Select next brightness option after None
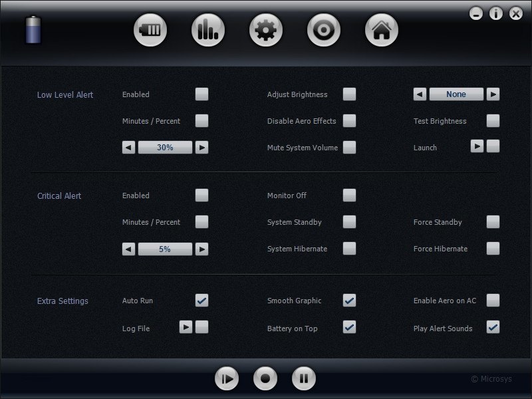The image size is (532, 399). tap(493, 94)
